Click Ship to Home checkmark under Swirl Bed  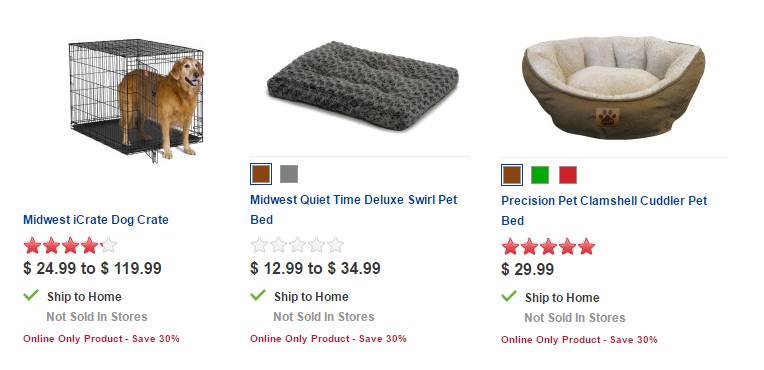[258, 295]
